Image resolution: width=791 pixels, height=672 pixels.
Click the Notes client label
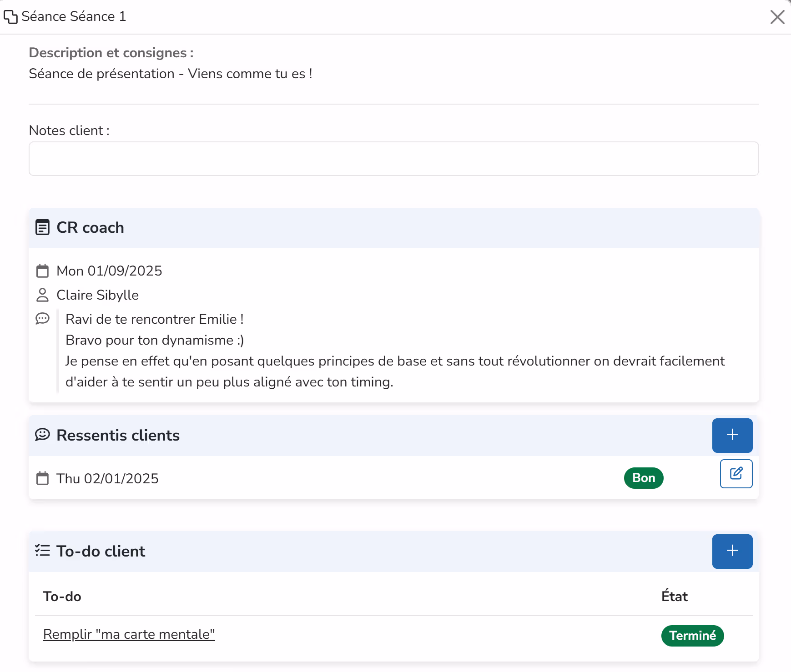pyautogui.click(x=69, y=130)
